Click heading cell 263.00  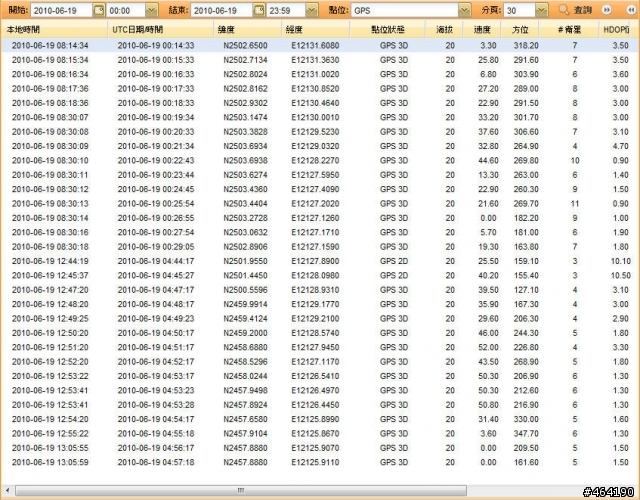[526, 175]
